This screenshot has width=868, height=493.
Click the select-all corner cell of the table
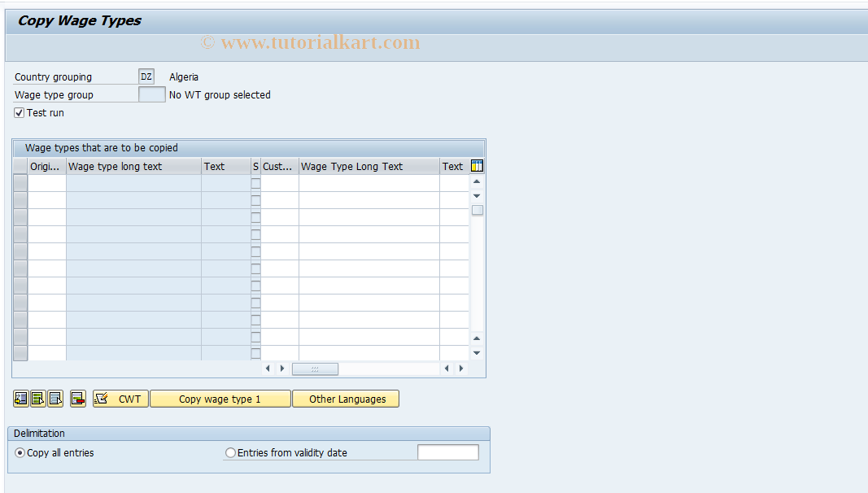[20, 166]
